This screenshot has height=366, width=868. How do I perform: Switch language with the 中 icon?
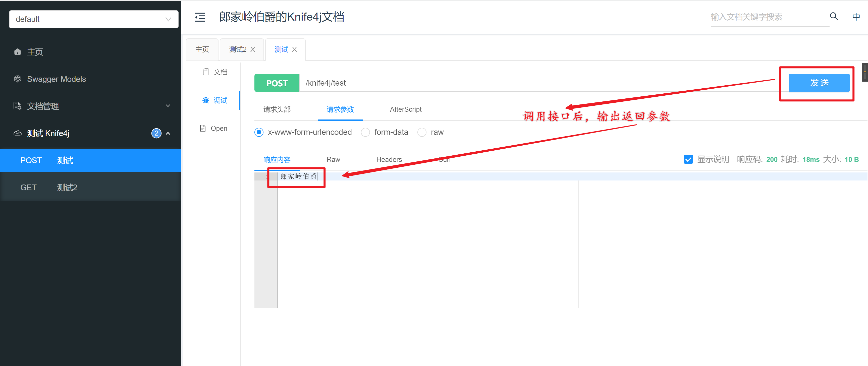pyautogui.click(x=856, y=17)
